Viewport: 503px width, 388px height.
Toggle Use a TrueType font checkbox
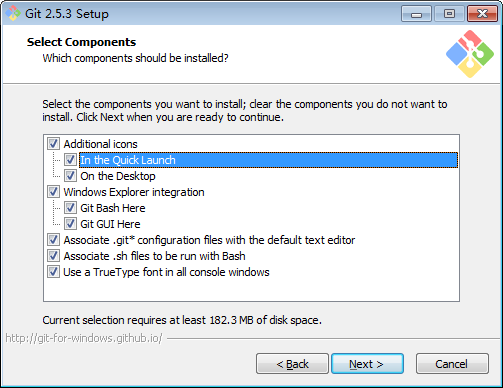point(53,272)
